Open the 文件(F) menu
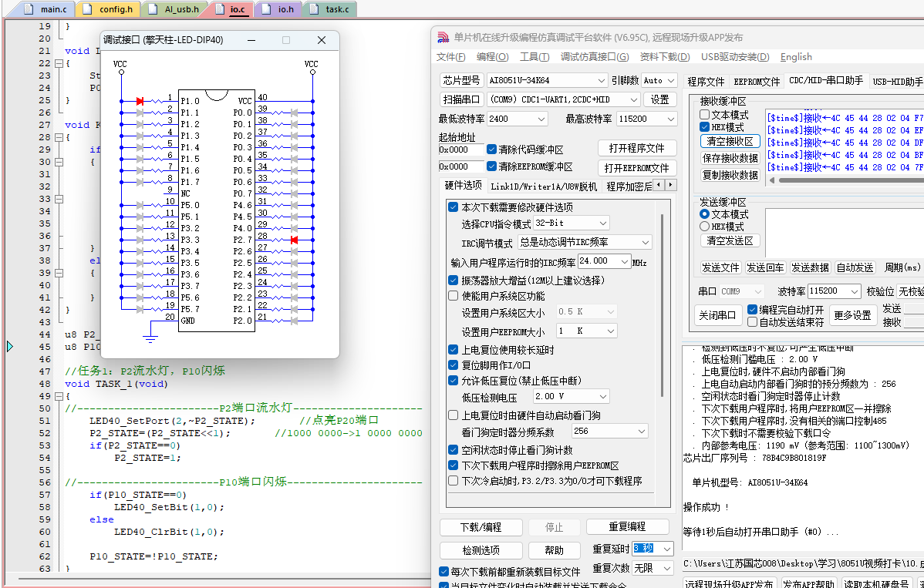 pyautogui.click(x=450, y=57)
